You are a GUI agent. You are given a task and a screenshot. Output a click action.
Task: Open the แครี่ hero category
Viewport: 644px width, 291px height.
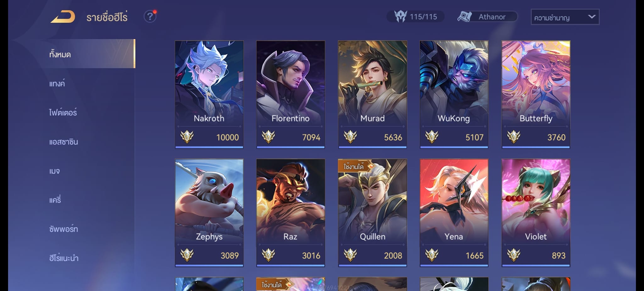click(x=55, y=200)
